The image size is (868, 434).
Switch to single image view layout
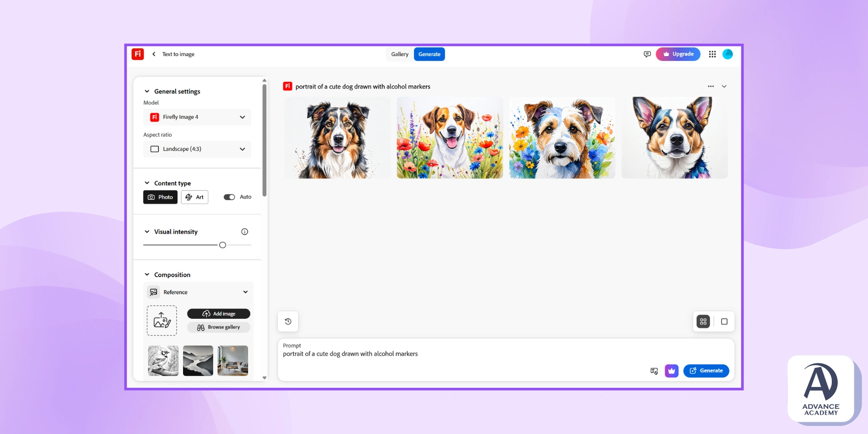click(724, 321)
